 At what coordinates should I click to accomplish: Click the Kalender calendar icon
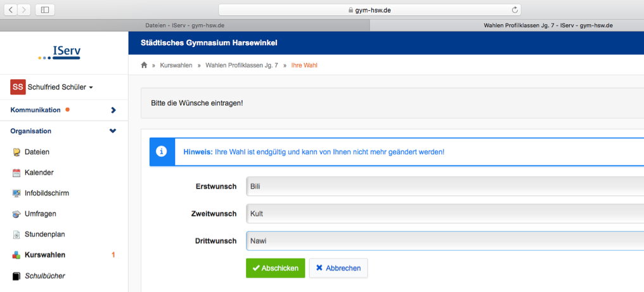(x=16, y=173)
